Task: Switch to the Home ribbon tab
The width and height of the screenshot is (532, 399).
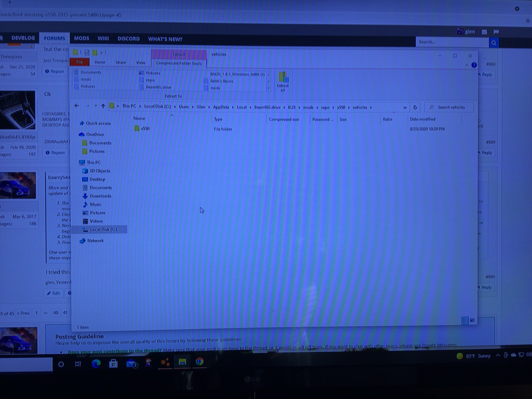Action: pyautogui.click(x=100, y=62)
